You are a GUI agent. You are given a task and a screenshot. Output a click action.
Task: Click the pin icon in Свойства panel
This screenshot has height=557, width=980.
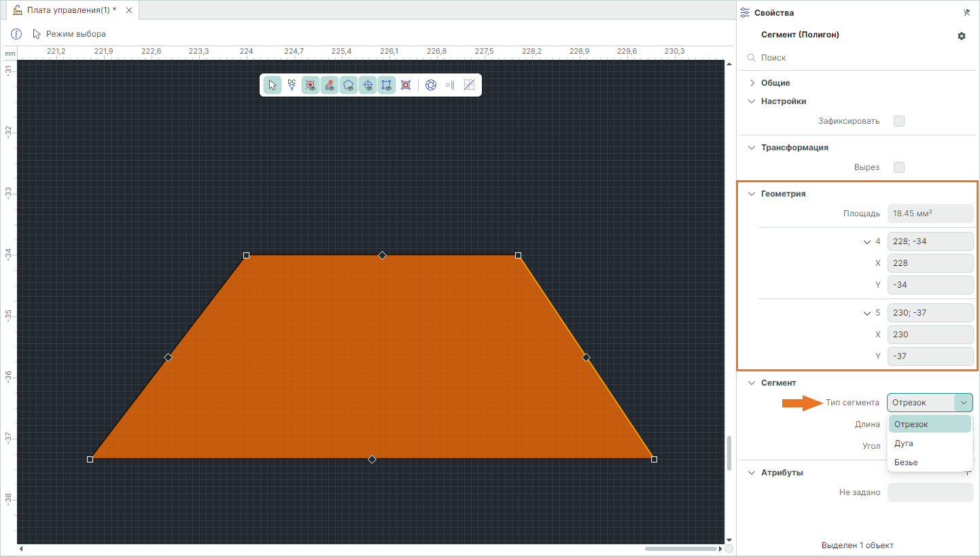point(966,13)
